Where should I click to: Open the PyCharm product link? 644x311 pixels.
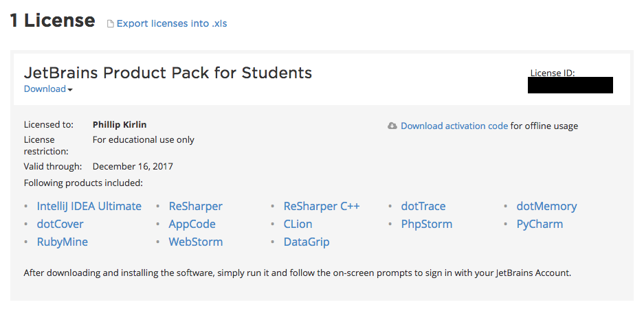click(x=540, y=224)
